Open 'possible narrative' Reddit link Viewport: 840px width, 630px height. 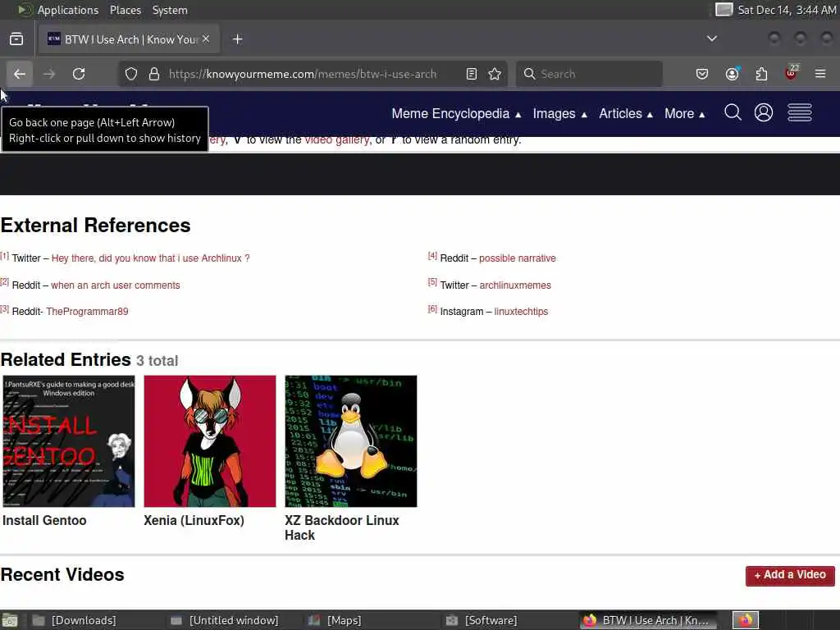pyautogui.click(x=518, y=258)
